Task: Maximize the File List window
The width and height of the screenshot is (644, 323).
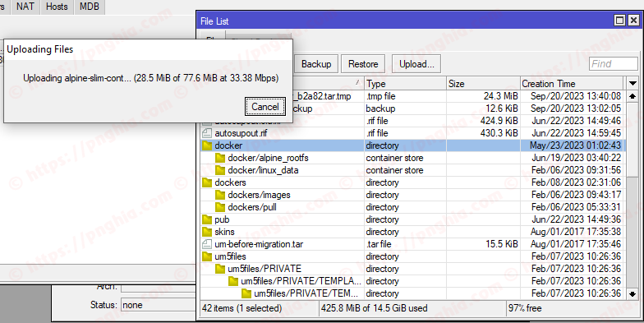Action: tap(619, 20)
